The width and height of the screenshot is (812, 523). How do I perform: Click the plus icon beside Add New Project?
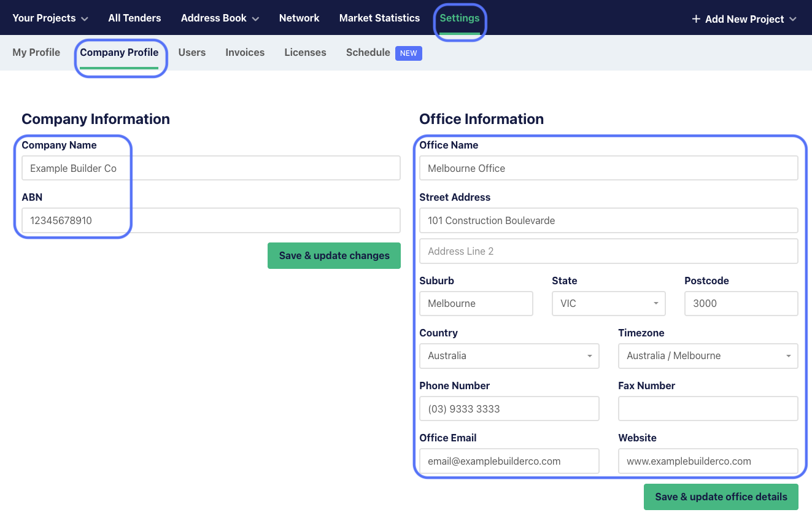coord(696,19)
